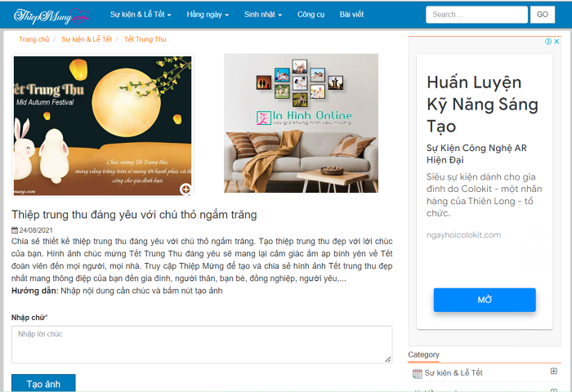
Task: Open the Hằng ngày dropdown menu
Action: (208, 15)
